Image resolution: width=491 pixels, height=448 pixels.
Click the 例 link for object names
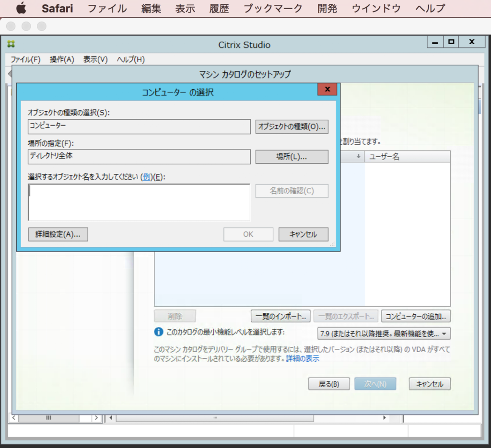[146, 177]
